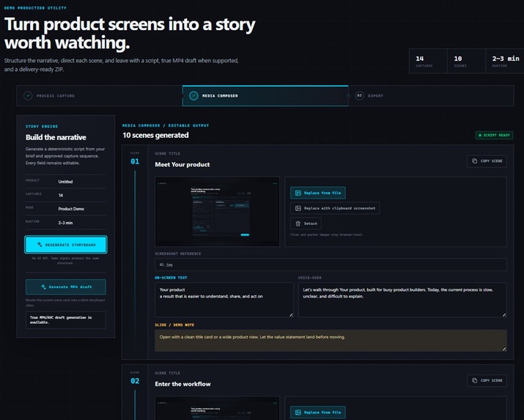Viewport: 524px width, 420px height.
Task: Click the 'Build the narrative' heading
Action: coord(56,137)
